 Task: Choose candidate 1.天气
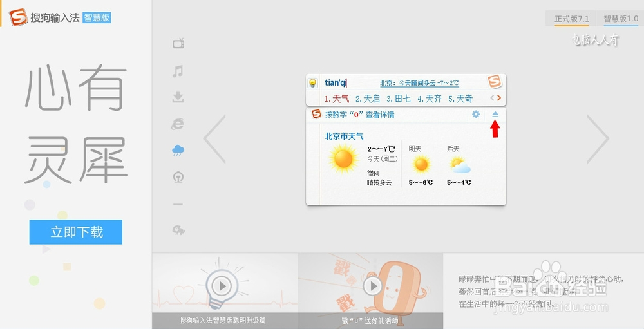point(336,99)
